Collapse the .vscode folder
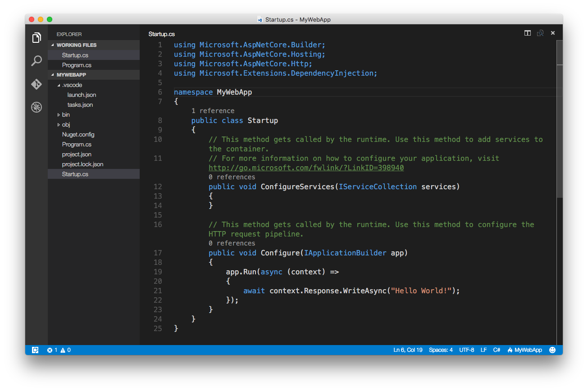The height and width of the screenshot is (391, 588). point(72,85)
